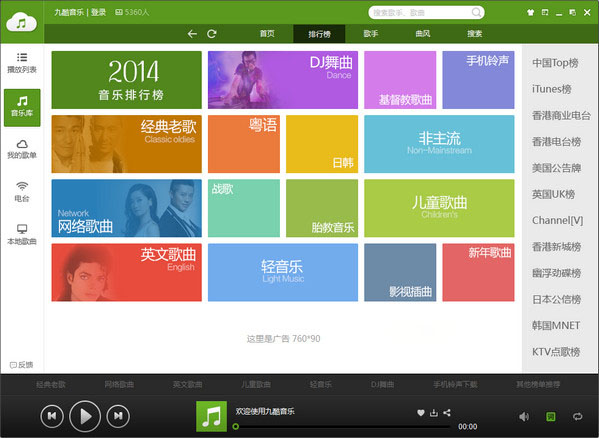Open the 基督教歌曲 tile
Screen dimensions: 599x438
(400, 80)
